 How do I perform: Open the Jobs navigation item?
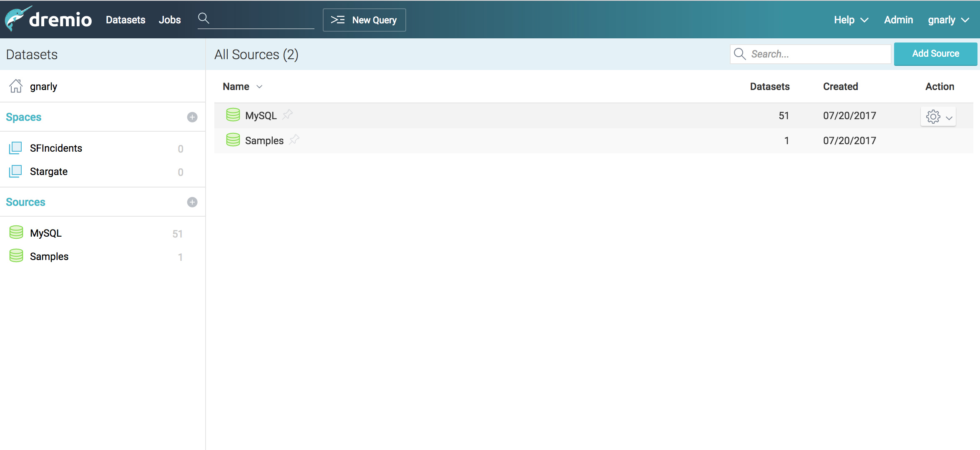tap(170, 20)
